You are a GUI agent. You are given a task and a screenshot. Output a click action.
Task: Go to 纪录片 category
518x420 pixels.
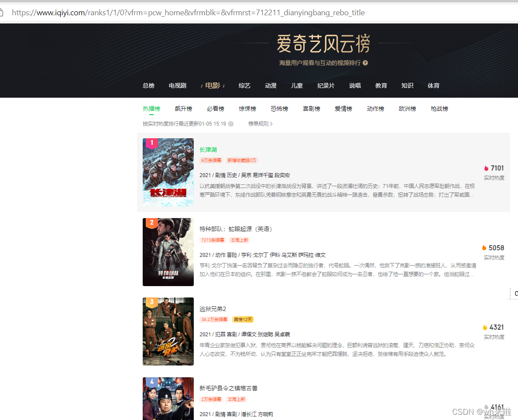tap(326, 85)
